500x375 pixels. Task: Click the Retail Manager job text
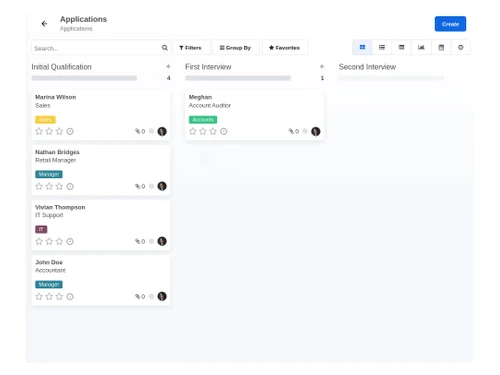(x=56, y=160)
